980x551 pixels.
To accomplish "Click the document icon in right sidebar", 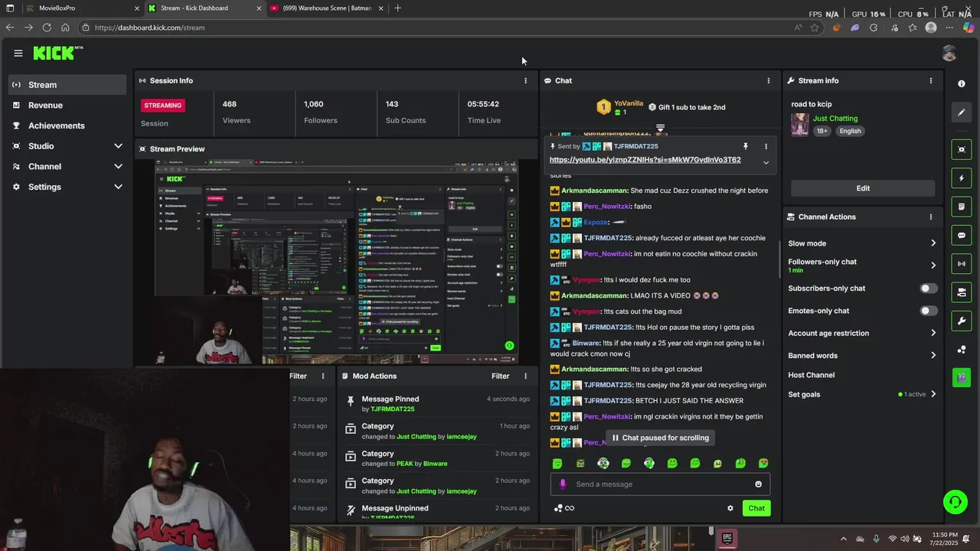I will (x=962, y=207).
